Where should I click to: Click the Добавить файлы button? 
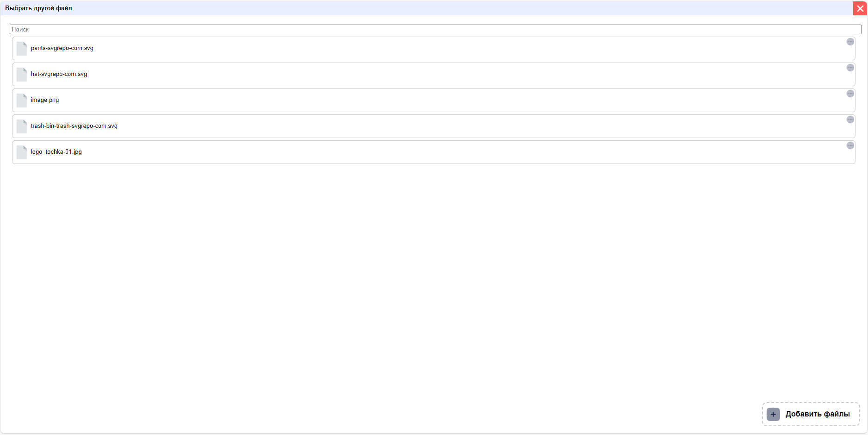coord(811,414)
